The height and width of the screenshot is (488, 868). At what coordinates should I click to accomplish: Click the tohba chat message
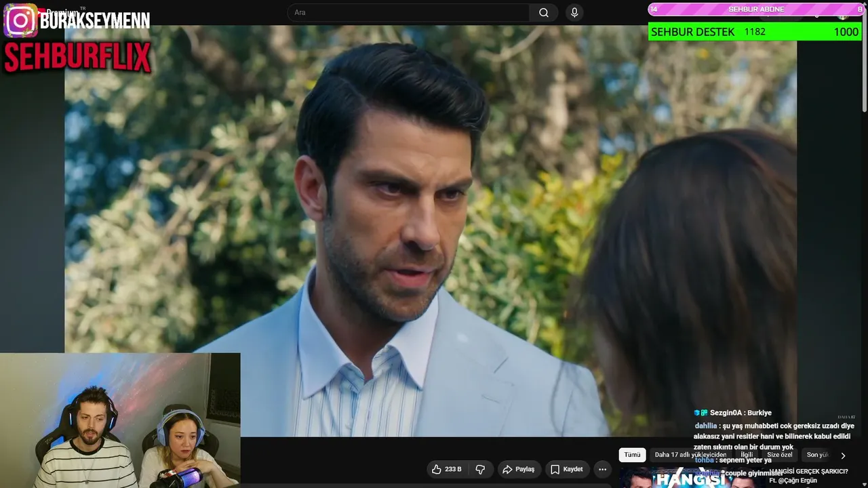tap(732, 460)
